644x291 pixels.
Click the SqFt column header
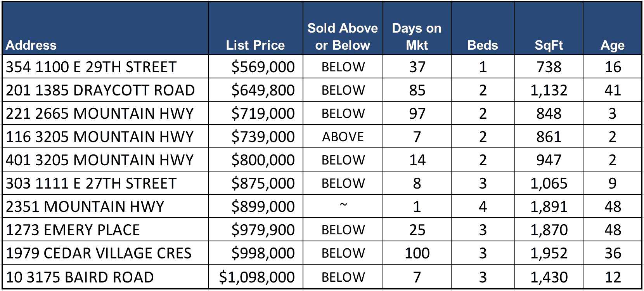coord(549,45)
